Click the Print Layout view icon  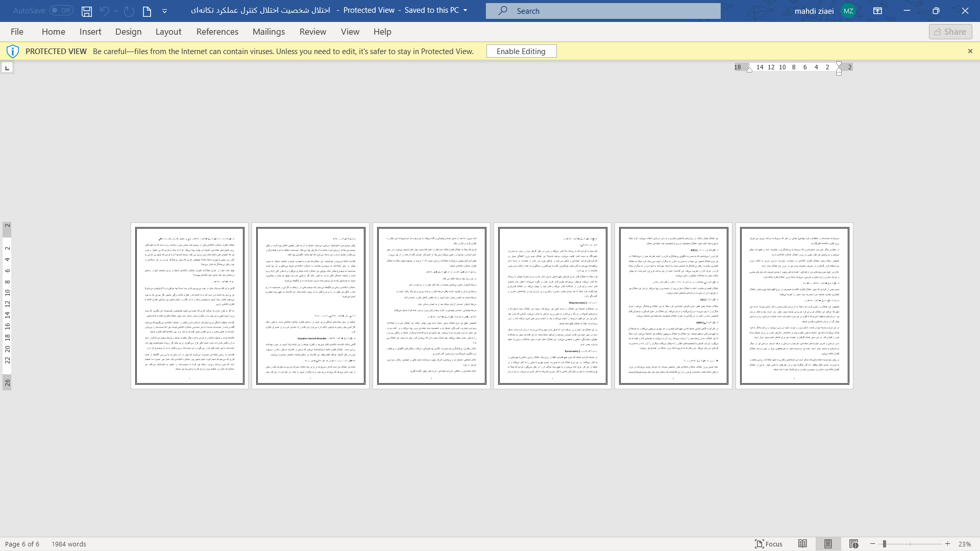828,543
